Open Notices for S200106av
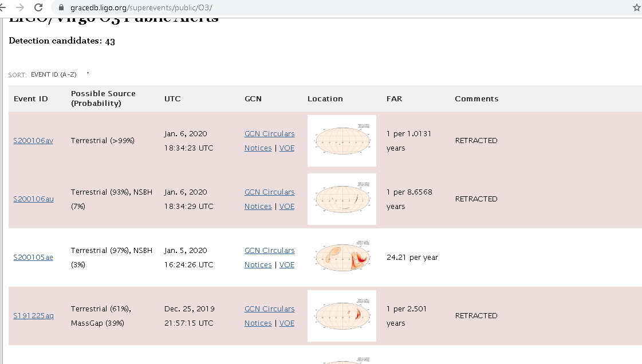Screen dimensions: 642x364 (258, 148)
